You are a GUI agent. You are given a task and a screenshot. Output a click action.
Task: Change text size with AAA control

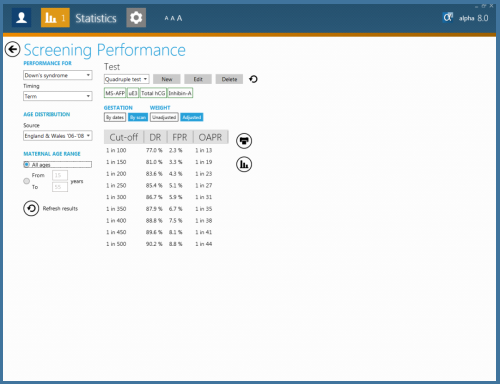pyautogui.click(x=173, y=18)
